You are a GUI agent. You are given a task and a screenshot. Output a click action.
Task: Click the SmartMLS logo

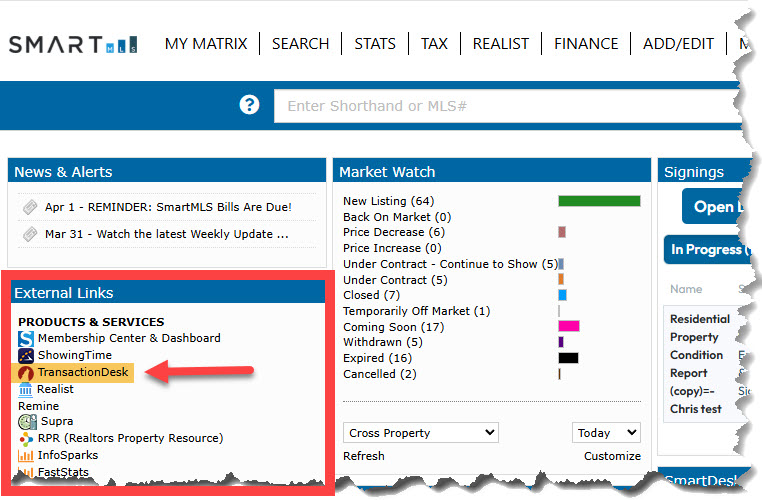[x=73, y=44]
